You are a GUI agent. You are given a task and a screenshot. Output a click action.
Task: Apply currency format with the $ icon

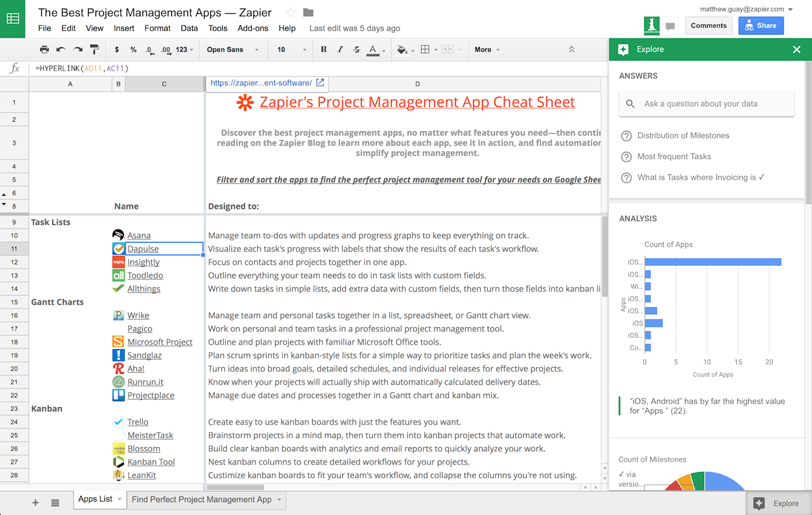coord(117,50)
